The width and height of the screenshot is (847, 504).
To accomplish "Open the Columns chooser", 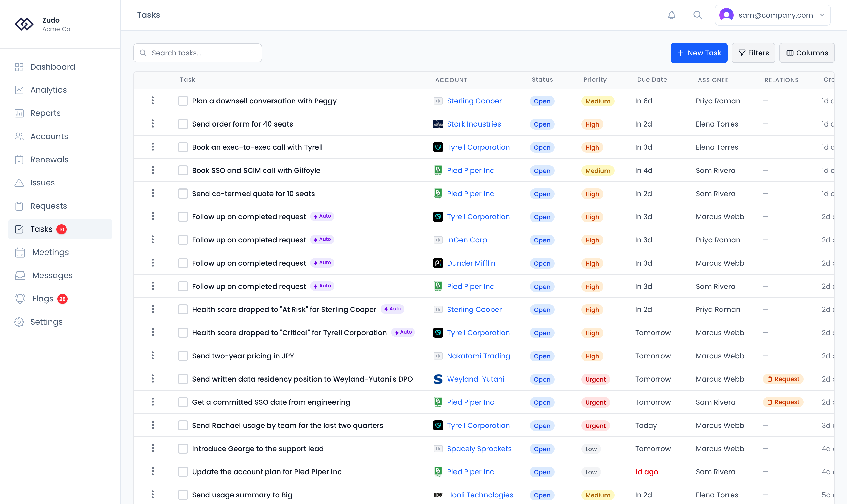I will tap(807, 53).
